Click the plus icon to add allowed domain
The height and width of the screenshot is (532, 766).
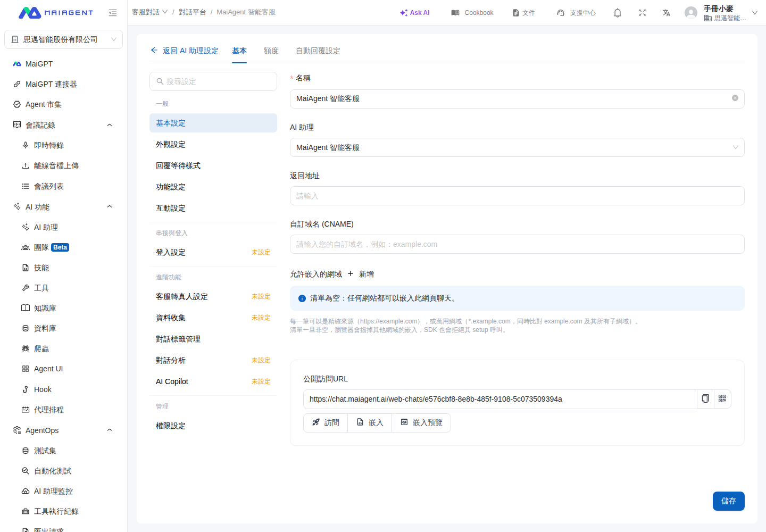(350, 273)
